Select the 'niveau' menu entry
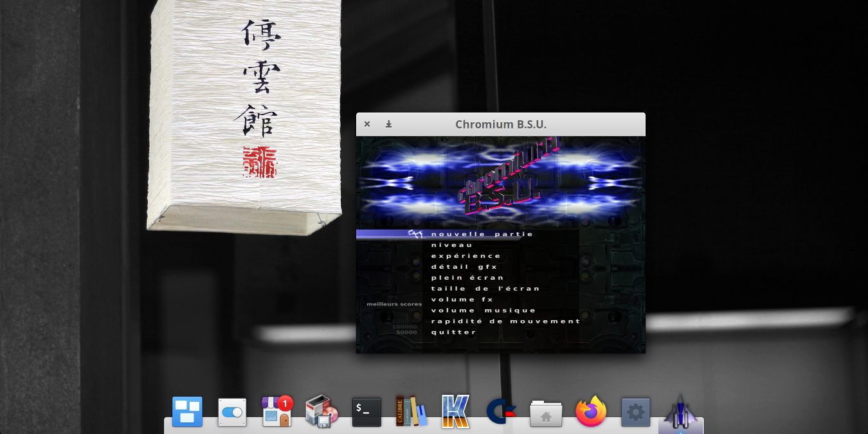This screenshot has height=434, width=868. [x=451, y=245]
